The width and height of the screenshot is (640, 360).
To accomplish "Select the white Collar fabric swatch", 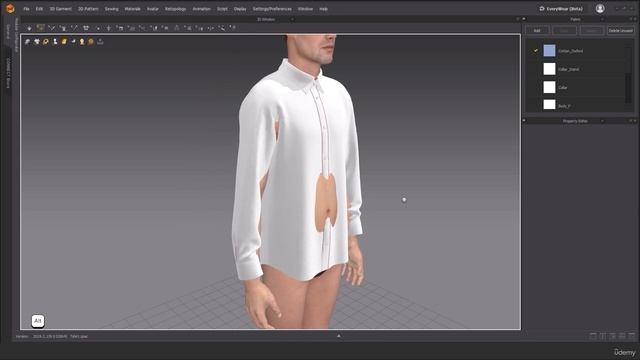I will pos(549,87).
